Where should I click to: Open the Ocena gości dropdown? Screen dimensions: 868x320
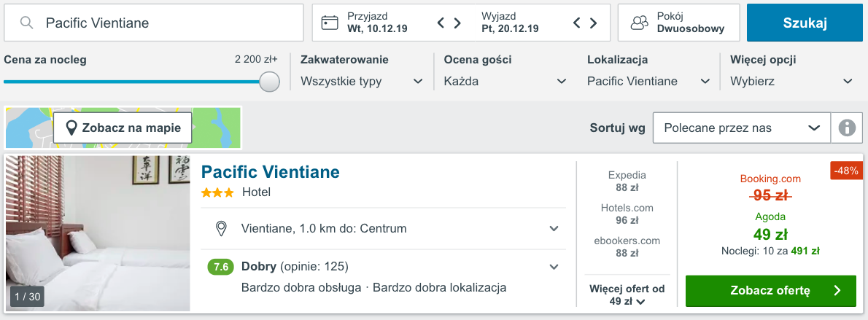[505, 81]
